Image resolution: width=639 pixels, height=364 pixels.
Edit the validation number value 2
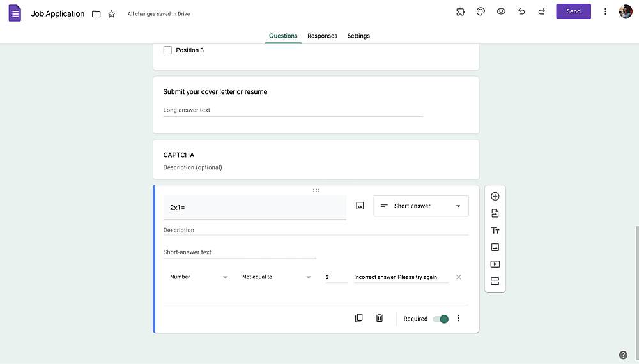pos(336,277)
